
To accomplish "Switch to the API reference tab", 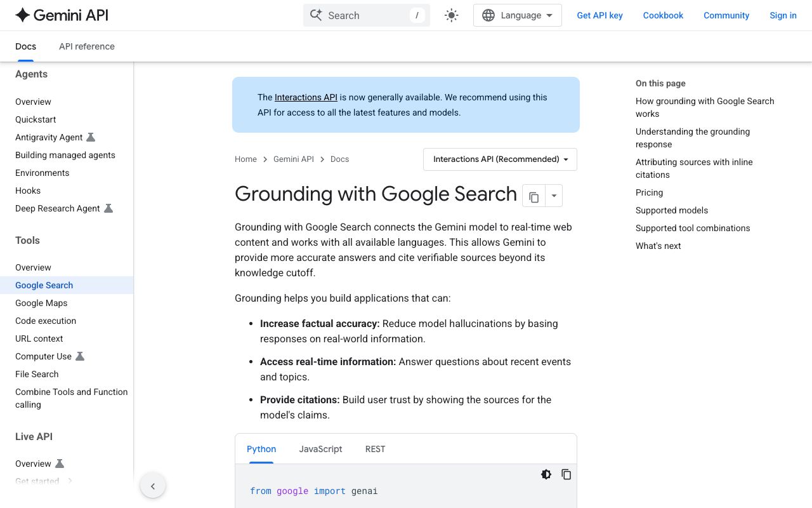I will 87,46.
